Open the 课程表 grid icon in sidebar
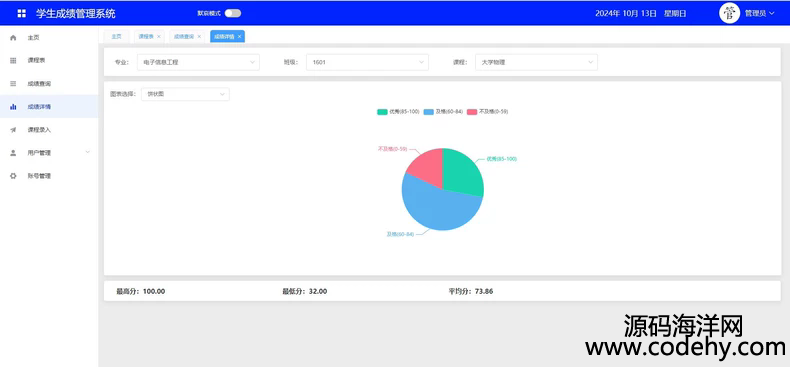This screenshot has height=367, width=790. coord(13,60)
